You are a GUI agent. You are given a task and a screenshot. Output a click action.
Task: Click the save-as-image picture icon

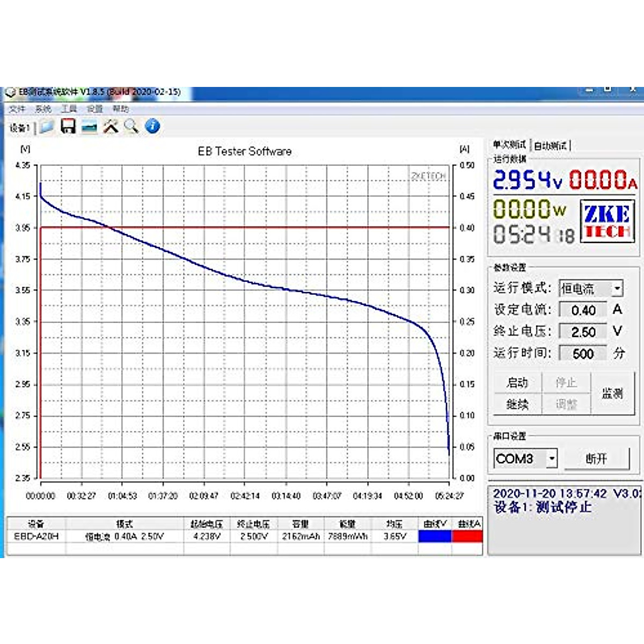[89, 127]
